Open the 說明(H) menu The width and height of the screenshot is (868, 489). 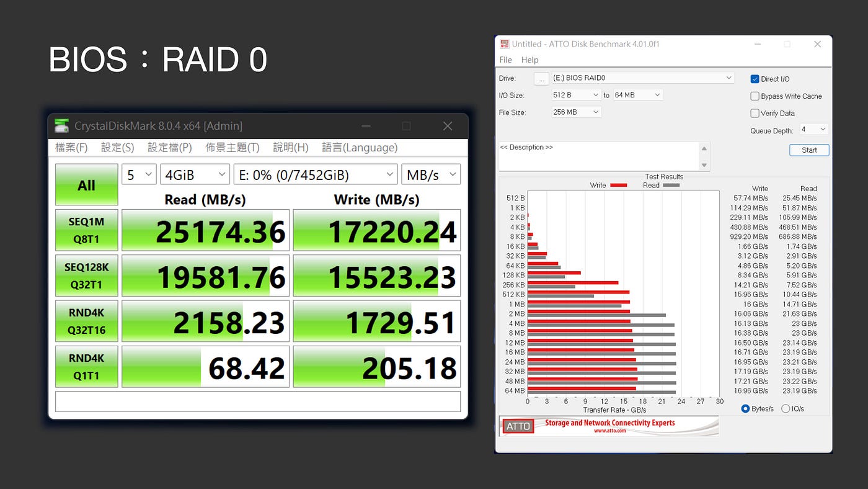coord(291,148)
